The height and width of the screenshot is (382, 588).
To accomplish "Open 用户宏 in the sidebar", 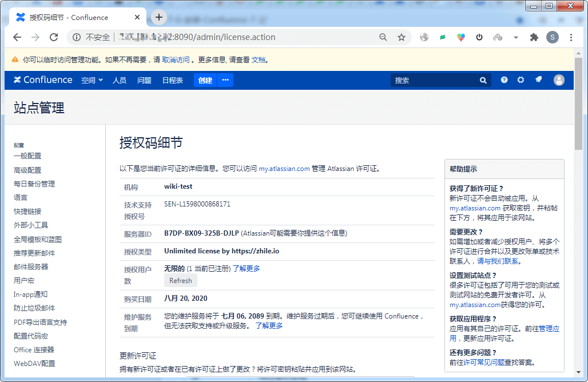I will [x=23, y=280].
